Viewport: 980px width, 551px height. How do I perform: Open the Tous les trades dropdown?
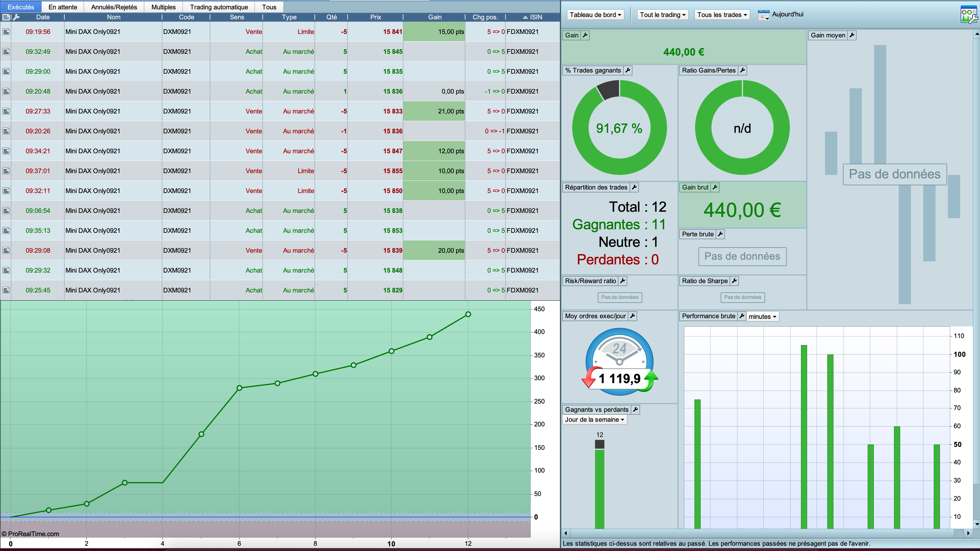[x=722, y=15]
